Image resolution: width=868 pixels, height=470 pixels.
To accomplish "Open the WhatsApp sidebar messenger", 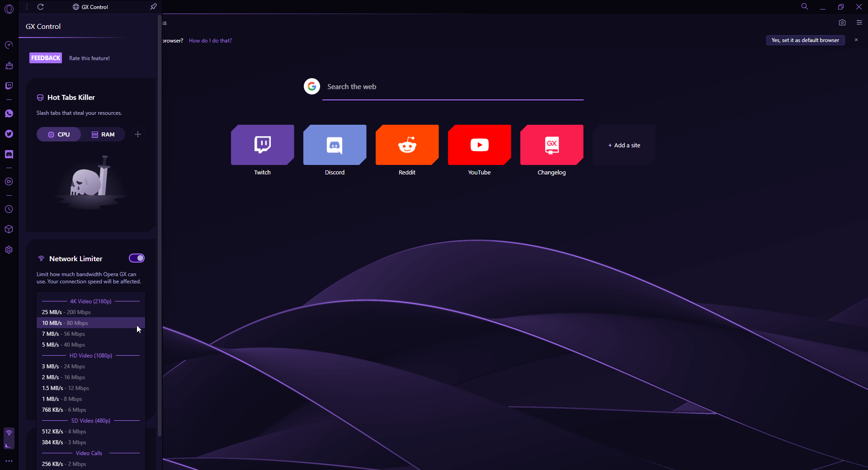I will [x=9, y=113].
